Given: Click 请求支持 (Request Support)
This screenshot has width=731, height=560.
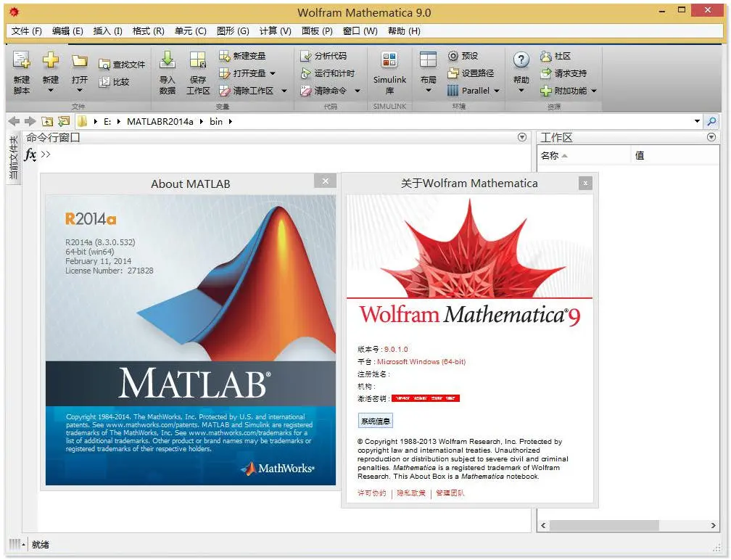Looking at the screenshot, I should [563, 73].
